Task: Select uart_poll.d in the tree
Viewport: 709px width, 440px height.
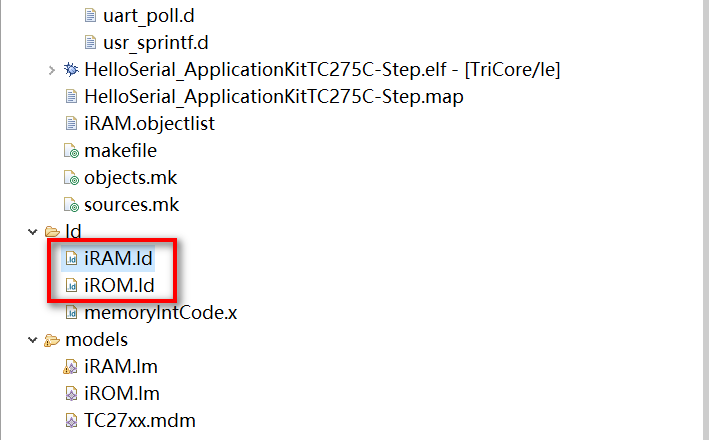Action: 149,16
